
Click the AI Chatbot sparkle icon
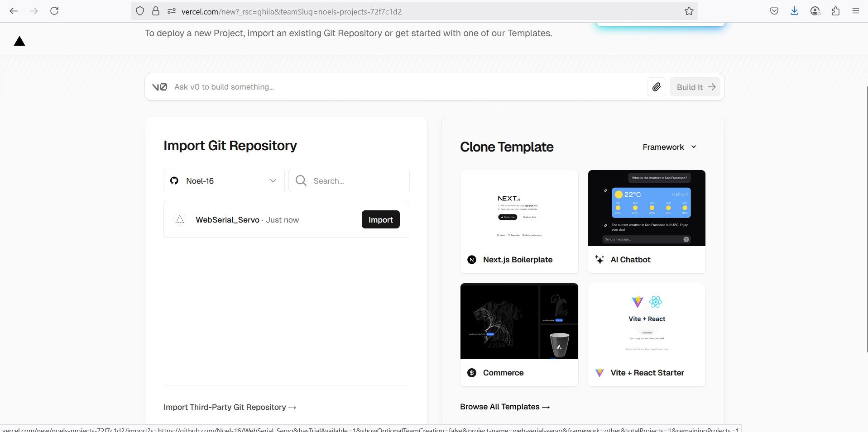pos(599,260)
